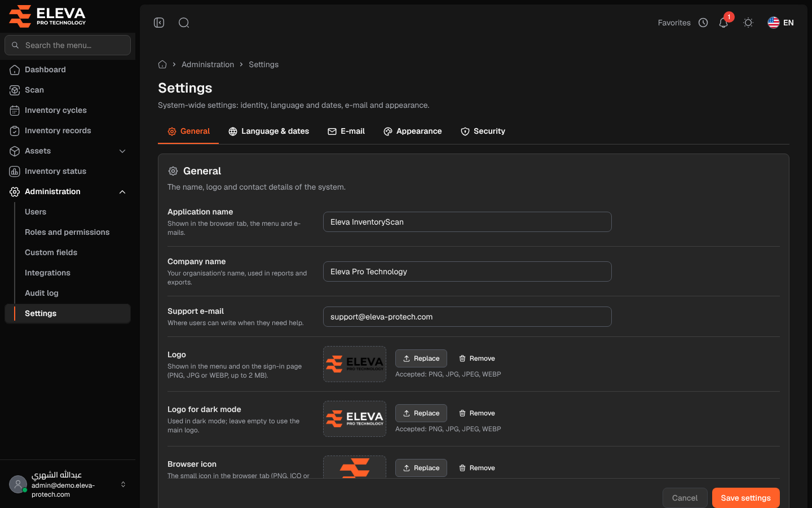This screenshot has height=508, width=812.
Task: Click Replace for main Logo
Action: [421, 358]
